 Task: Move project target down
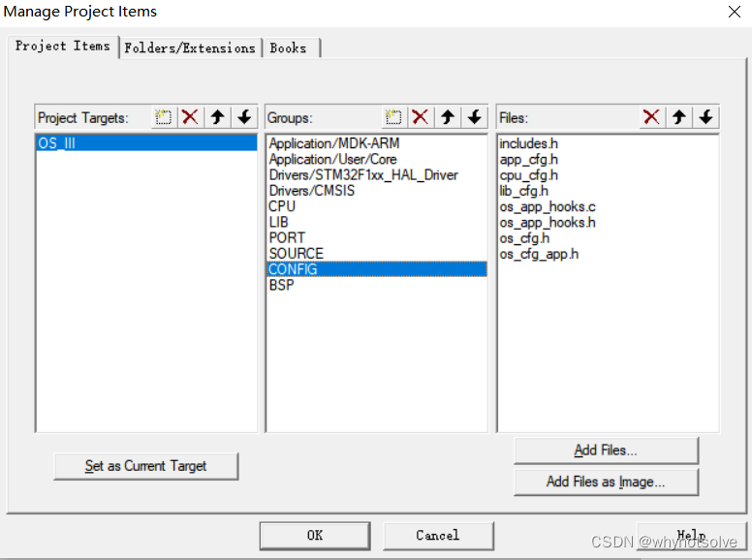(x=244, y=117)
